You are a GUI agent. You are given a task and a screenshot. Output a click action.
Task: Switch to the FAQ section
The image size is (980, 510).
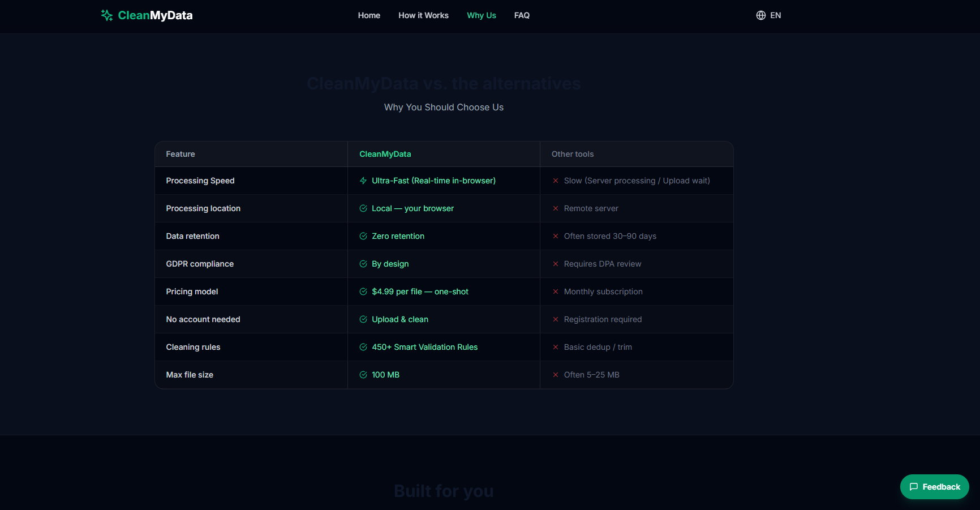522,15
